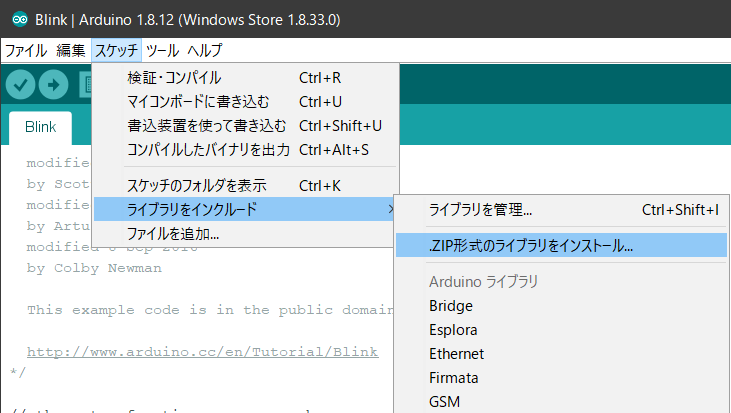Include the Ethernet library

[x=561, y=354]
